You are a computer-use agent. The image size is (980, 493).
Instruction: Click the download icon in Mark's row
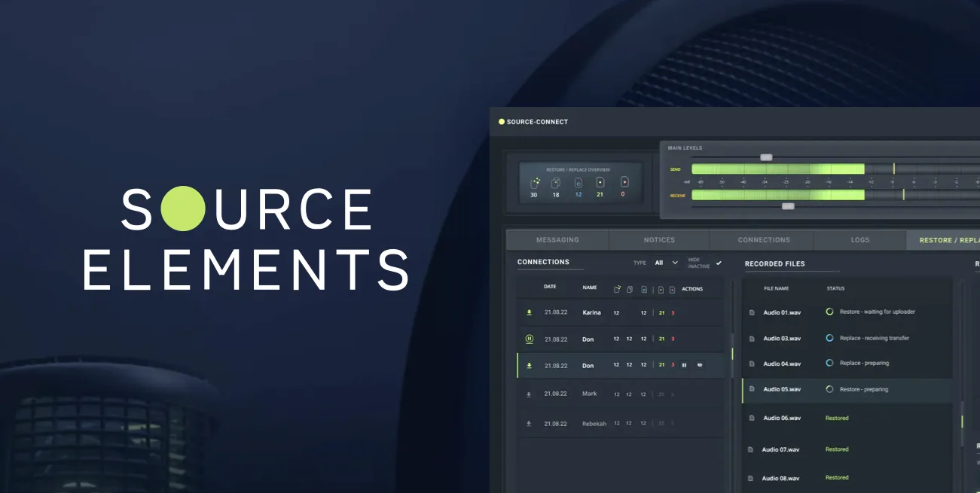(x=529, y=394)
